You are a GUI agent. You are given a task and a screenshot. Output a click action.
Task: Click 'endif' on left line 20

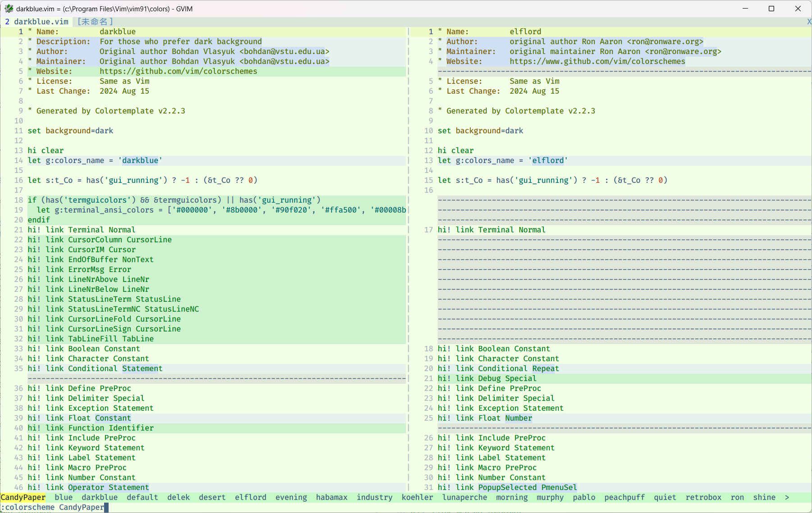39,220
